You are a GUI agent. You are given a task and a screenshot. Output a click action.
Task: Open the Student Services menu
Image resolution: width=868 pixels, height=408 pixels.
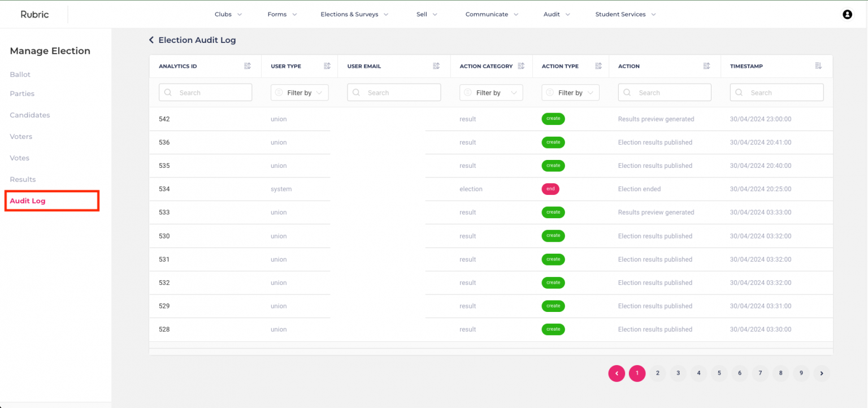click(626, 15)
